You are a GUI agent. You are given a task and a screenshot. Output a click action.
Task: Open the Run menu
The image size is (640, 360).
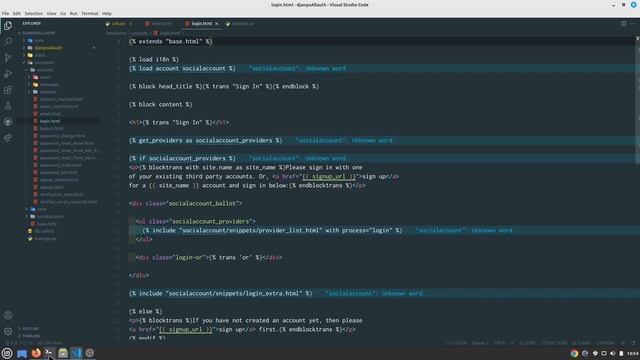73,13
